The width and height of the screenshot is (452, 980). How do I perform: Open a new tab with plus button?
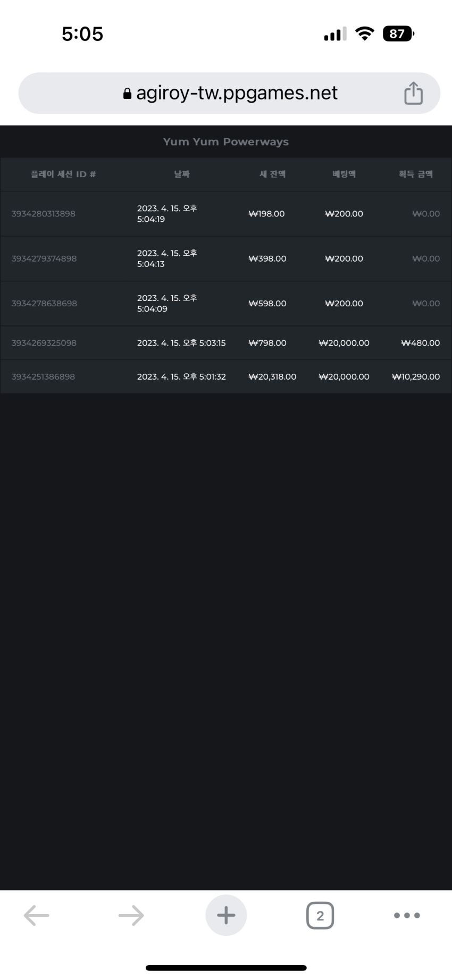(x=226, y=915)
